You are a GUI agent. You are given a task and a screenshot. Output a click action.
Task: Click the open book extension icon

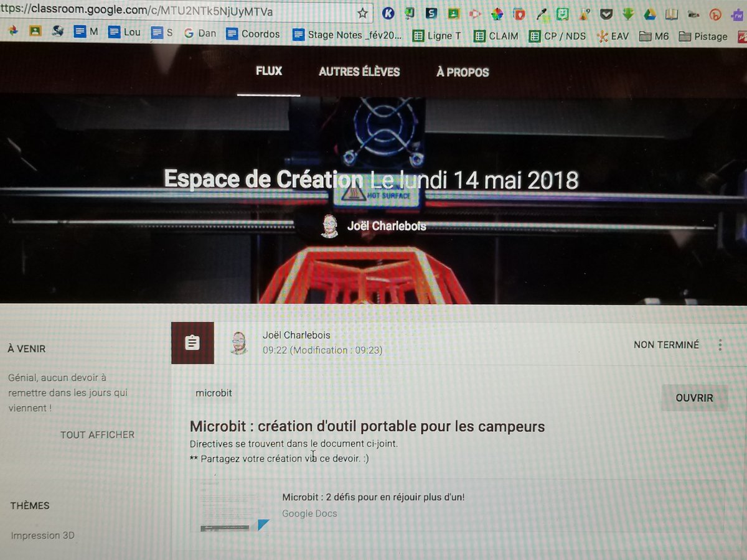672,14
